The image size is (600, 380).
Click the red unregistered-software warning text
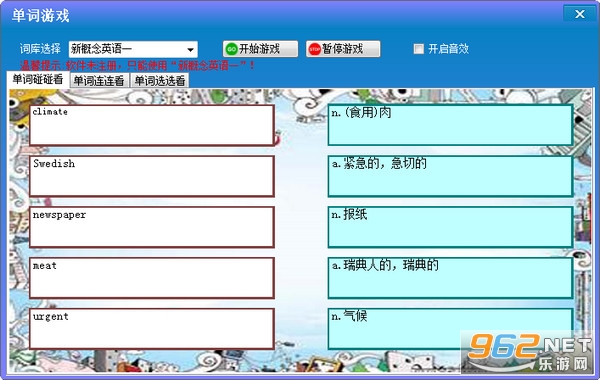point(138,65)
